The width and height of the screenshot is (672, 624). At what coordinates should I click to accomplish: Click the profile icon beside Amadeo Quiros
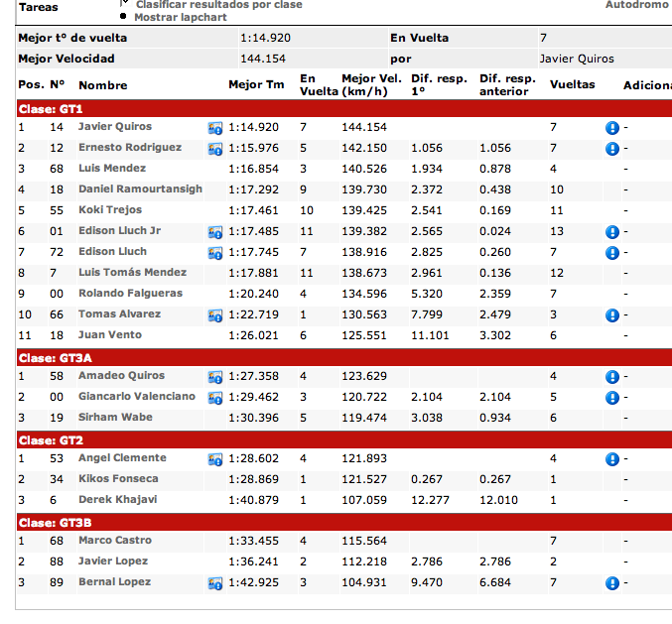[x=214, y=377]
